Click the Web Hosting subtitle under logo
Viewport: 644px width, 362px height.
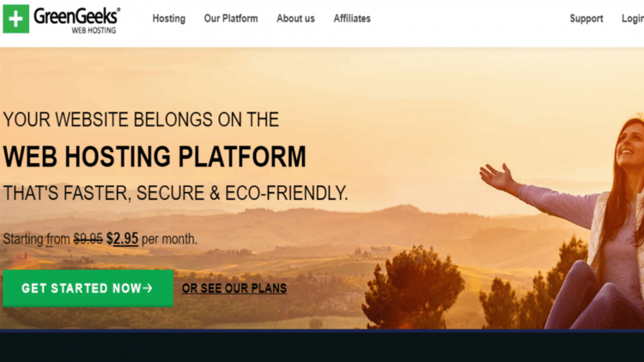(x=94, y=30)
